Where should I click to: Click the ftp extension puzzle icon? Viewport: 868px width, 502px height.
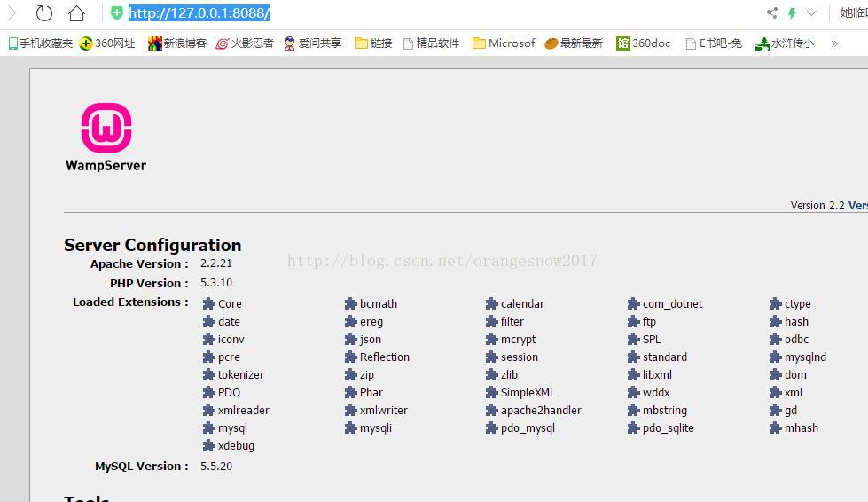click(x=633, y=321)
